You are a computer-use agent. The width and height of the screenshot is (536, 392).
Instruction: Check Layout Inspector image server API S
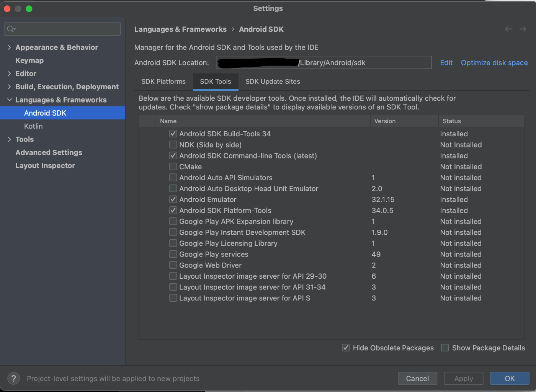click(x=173, y=298)
